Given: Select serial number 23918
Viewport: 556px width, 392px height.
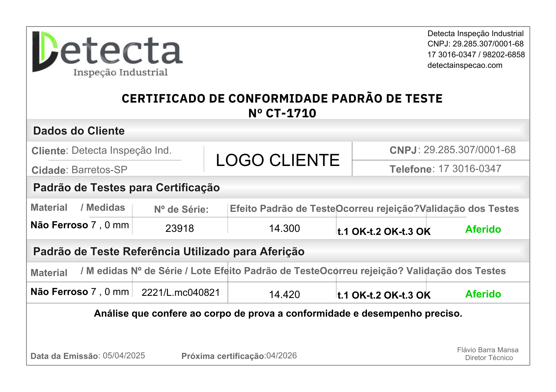Looking at the screenshot, I should (x=180, y=229).
